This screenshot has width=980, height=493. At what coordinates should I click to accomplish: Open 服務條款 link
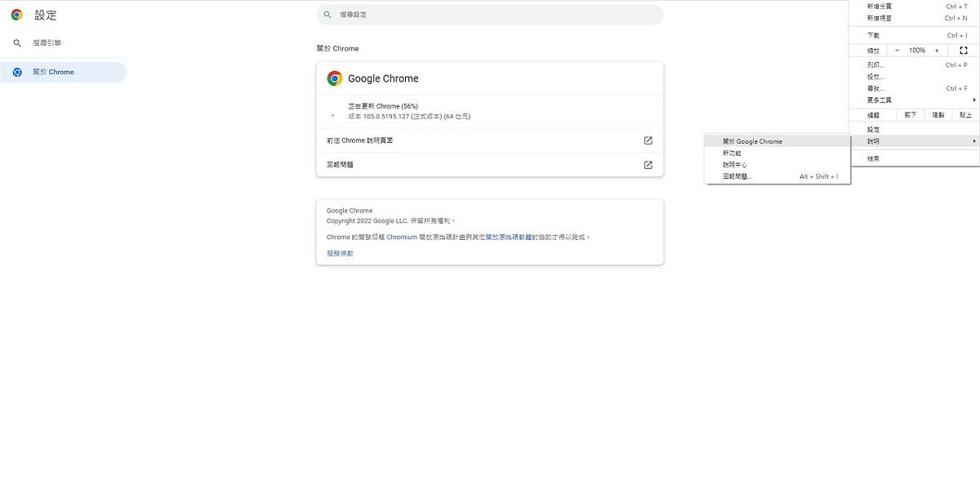tap(340, 254)
